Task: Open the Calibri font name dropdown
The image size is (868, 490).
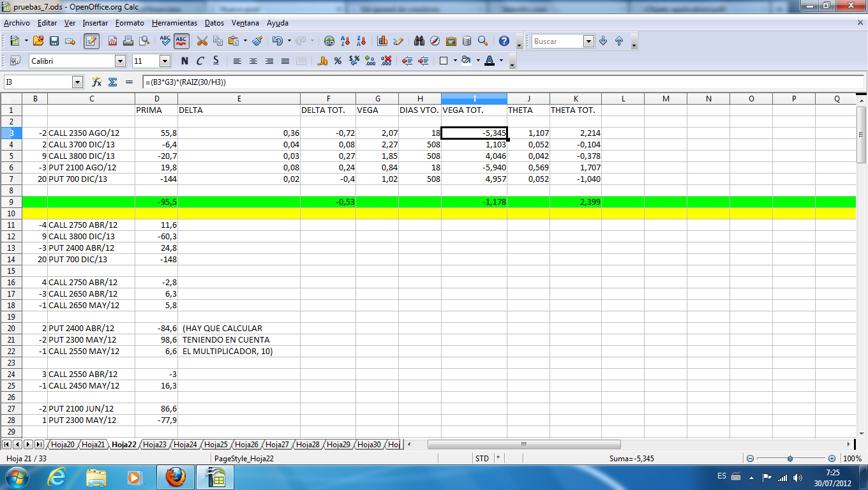Action: click(120, 61)
